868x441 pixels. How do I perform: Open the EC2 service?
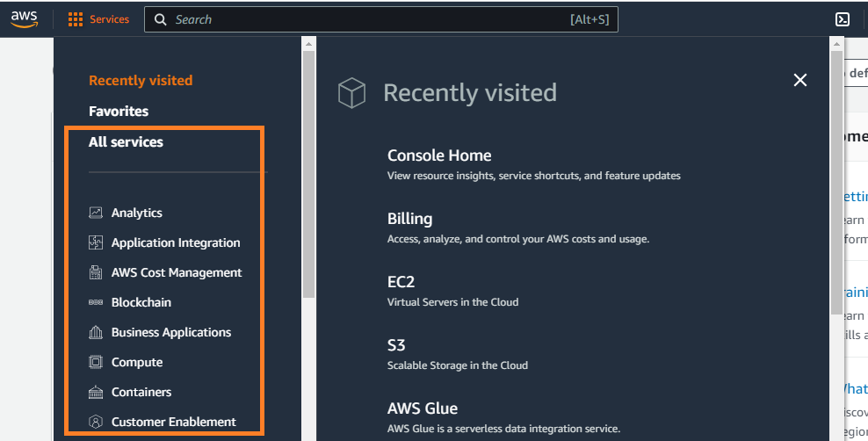click(401, 282)
